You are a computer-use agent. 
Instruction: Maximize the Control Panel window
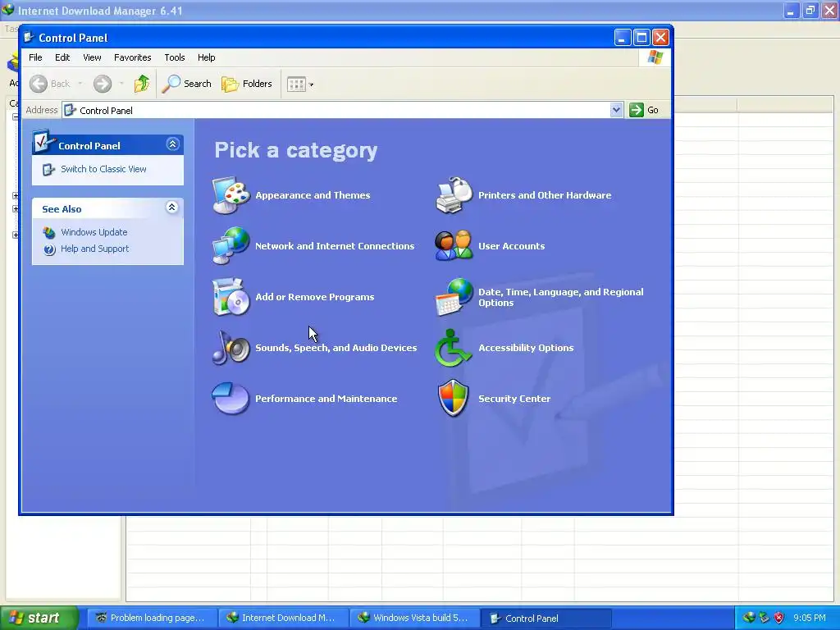[x=641, y=38]
